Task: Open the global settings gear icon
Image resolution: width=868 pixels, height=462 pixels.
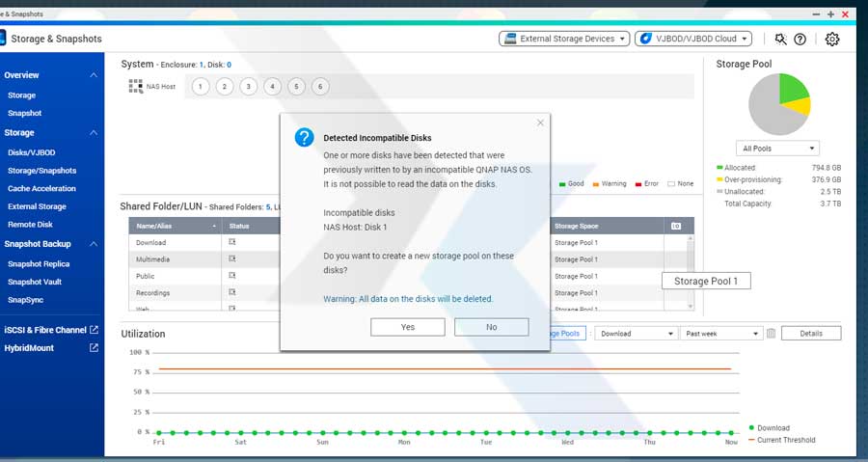Action: [x=831, y=40]
